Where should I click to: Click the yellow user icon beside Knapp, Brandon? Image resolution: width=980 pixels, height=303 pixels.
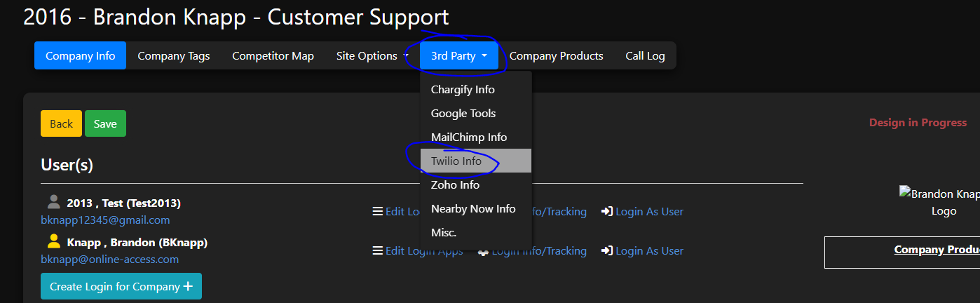(53, 242)
